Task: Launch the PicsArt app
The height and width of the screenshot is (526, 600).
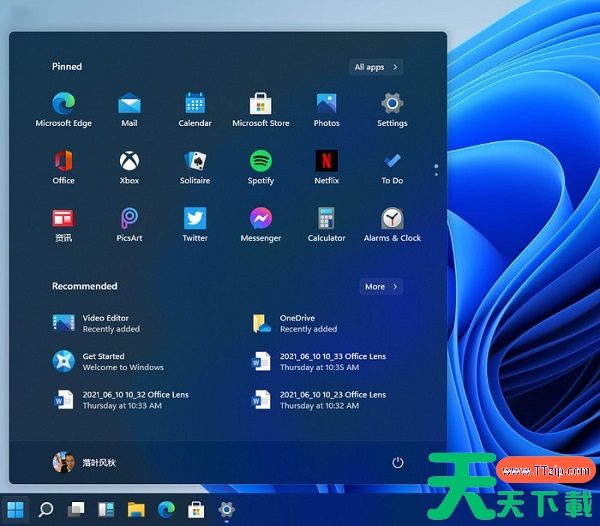Action: click(x=129, y=225)
